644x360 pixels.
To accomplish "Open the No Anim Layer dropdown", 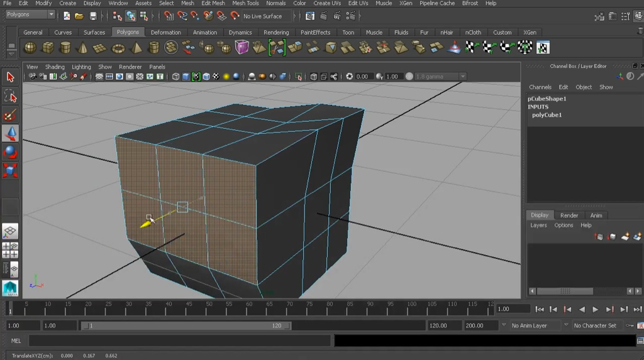I will tap(535, 325).
